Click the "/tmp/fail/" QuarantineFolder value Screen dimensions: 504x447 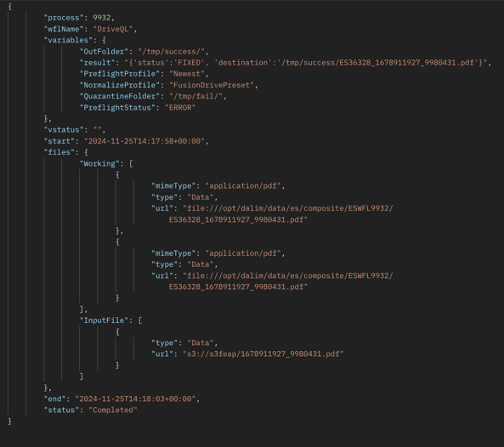coord(196,96)
